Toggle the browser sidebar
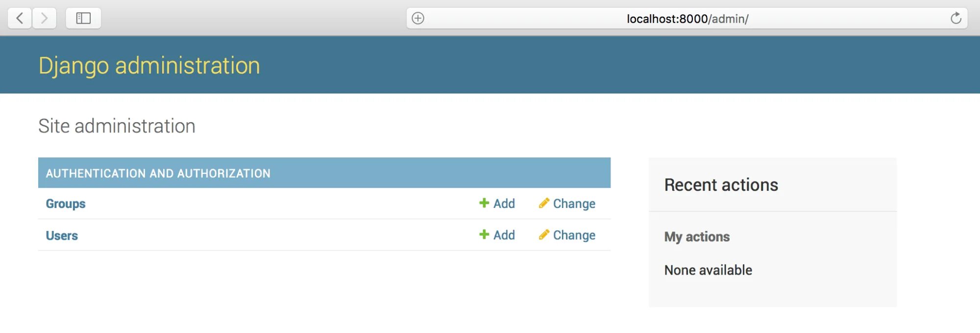Image resolution: width=980 pixels, height=333 pixels. click(83, 19)
